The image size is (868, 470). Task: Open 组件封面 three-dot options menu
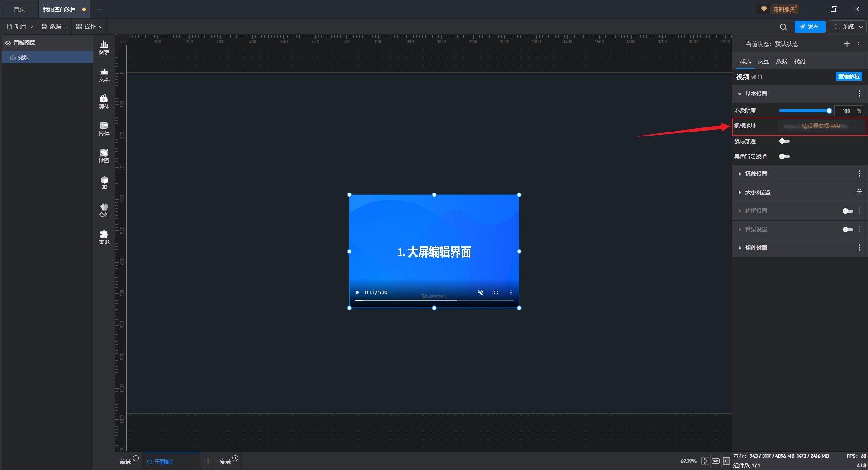(859, 248)
